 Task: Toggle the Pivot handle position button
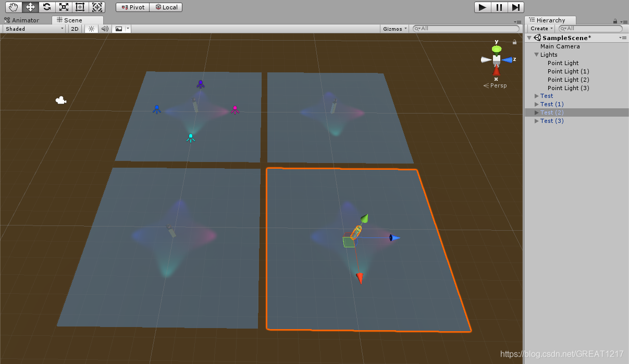[133, 7]
